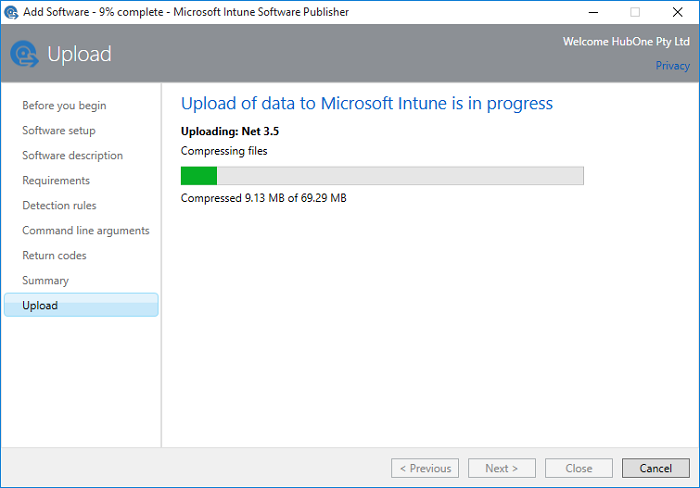Click the Uploading: Net 3.5 label

click(x=230, y=131)
